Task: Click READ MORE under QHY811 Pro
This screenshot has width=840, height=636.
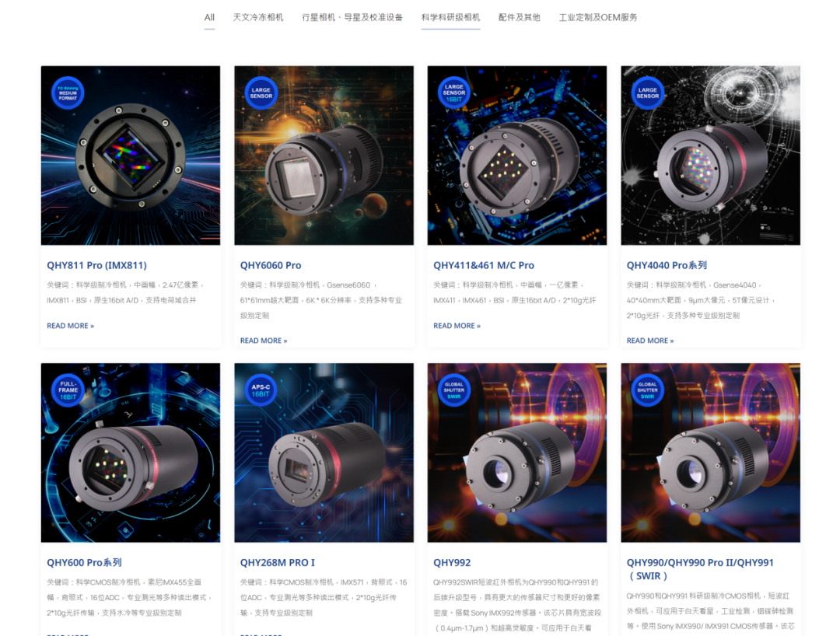Action: [x=70, y=326]
